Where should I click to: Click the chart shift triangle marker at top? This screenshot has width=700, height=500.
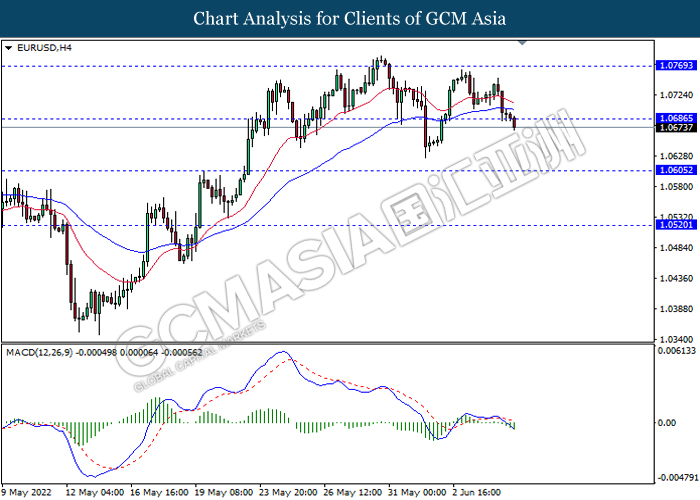click(x=522, y=43)
